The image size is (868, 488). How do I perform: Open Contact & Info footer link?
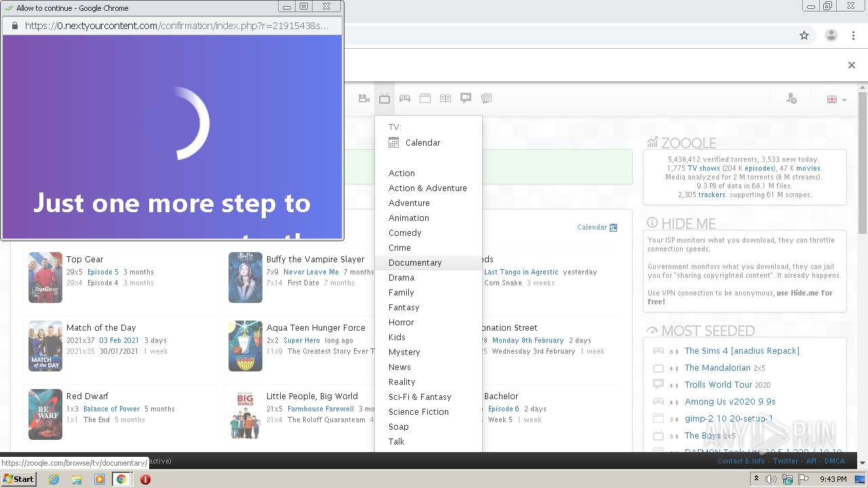(741, 462)
